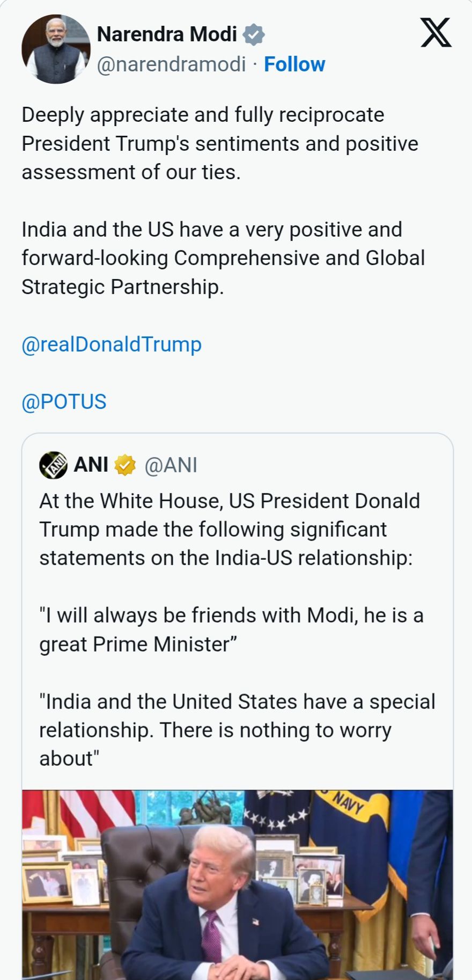Open the @ANI handle in quoted tweet
The width and height of the screenshot is (472, 980).
171,465
